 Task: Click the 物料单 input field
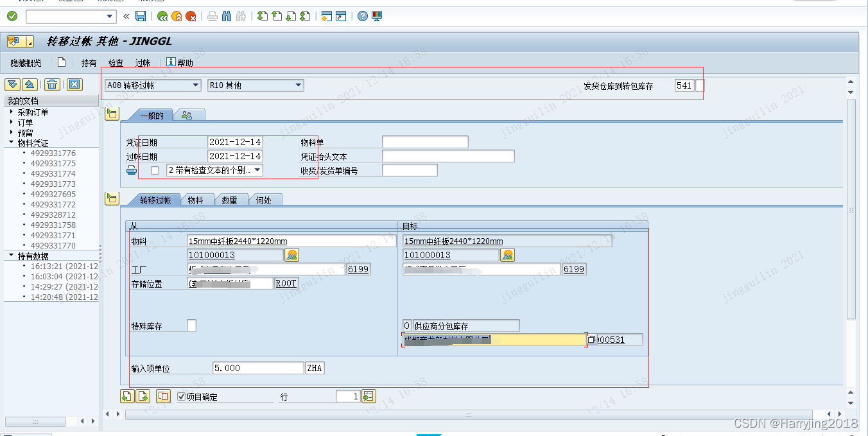point(425,142)
